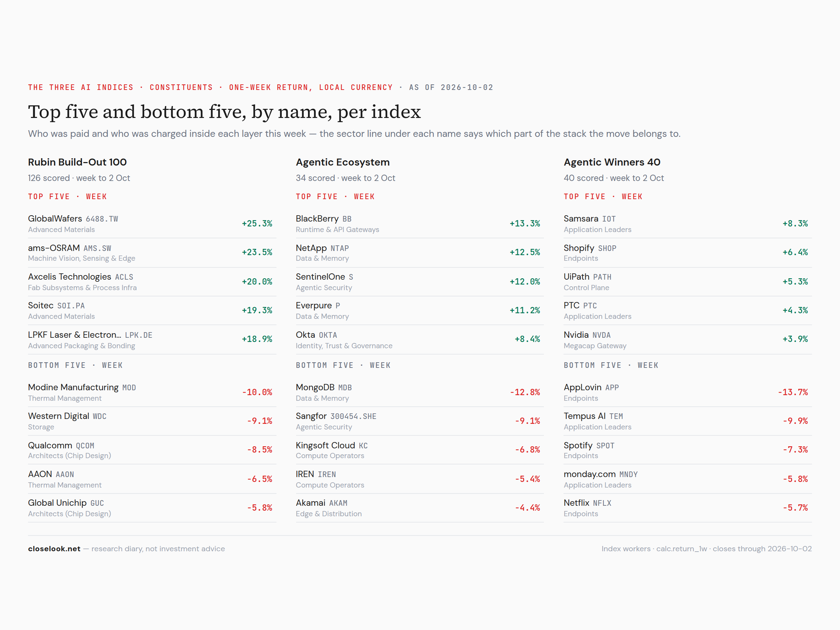The height and width of the screenshot is (630, 840).
Task: Click the Samsara IOT row
Action: (688, 224)
